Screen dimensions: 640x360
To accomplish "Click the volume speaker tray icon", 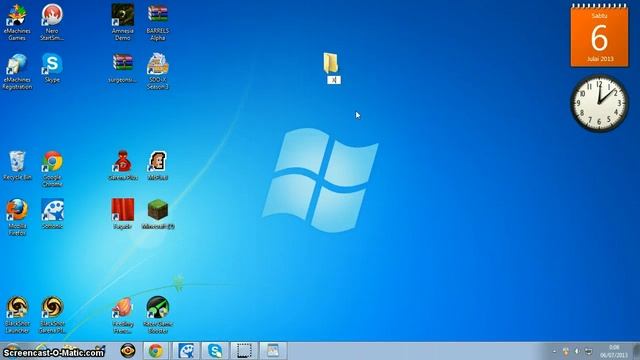I will [577, 351].
